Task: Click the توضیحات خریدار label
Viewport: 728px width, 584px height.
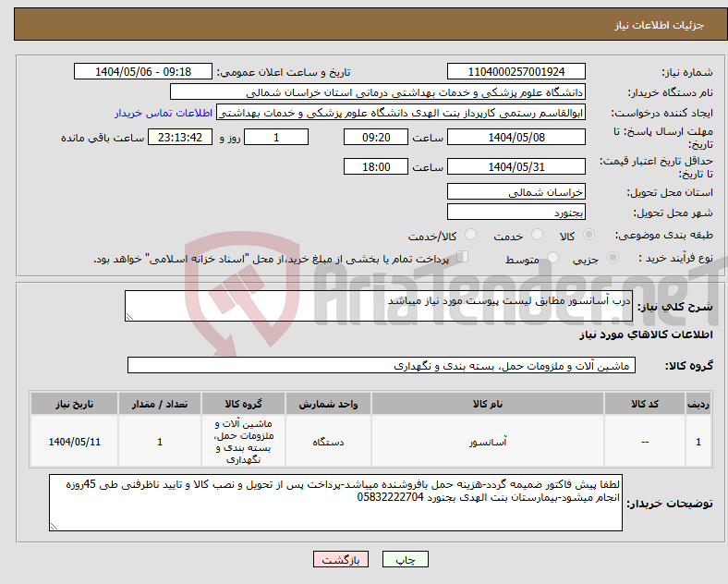Action: 670,504
